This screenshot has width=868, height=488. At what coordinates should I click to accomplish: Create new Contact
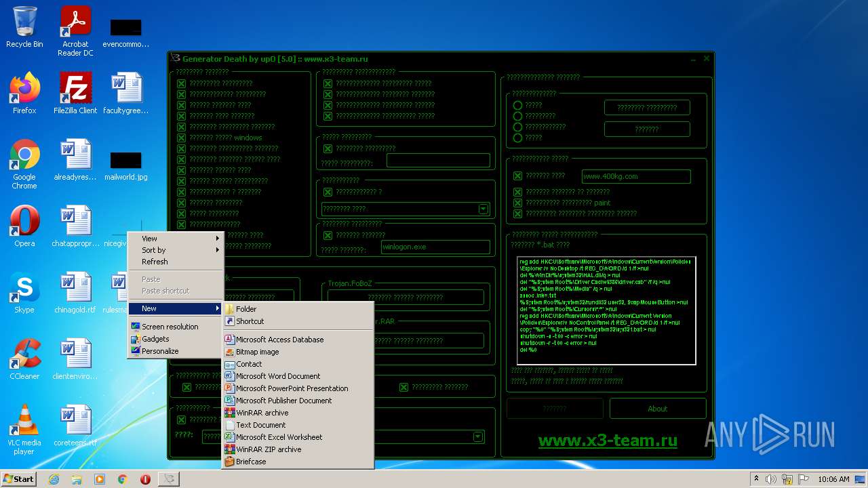pos(298,364)
